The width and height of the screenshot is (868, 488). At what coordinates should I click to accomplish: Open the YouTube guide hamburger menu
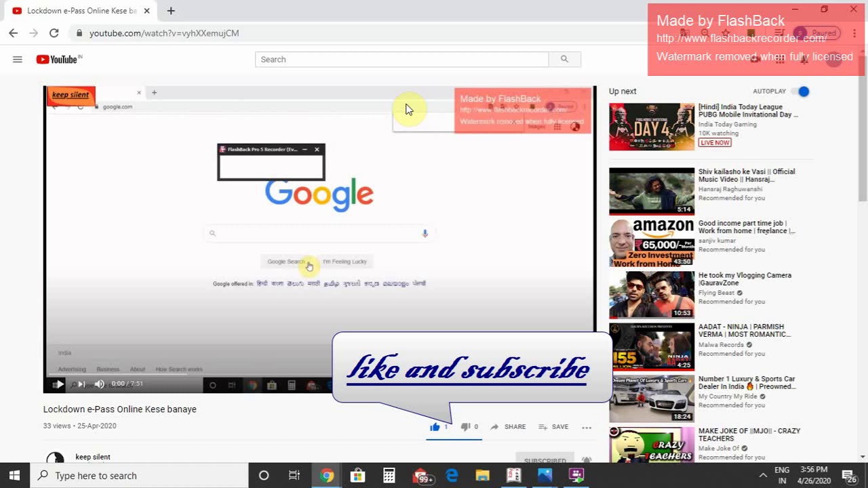point(18,60)
